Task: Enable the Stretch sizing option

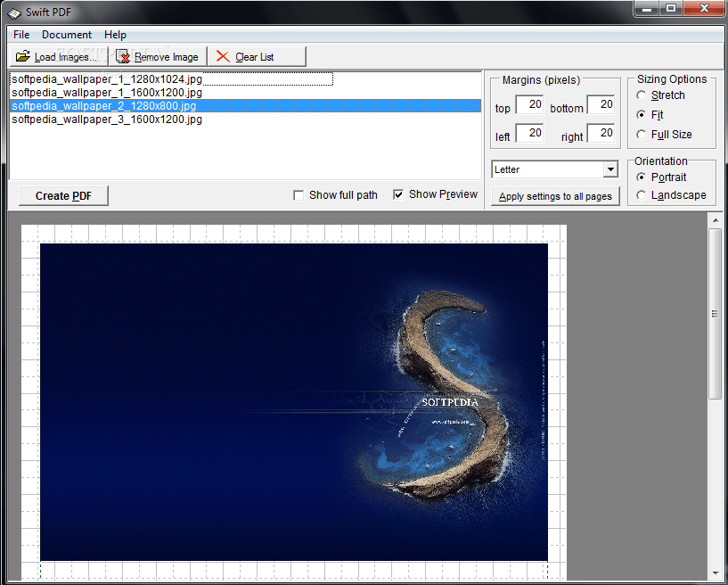Action: [642, 95]
